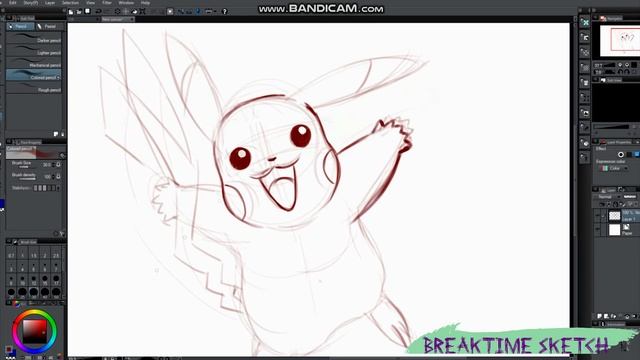The height and width of the screenshot is (360, 640).
Task: Open the Help menu
Action: tap(145, 2)
